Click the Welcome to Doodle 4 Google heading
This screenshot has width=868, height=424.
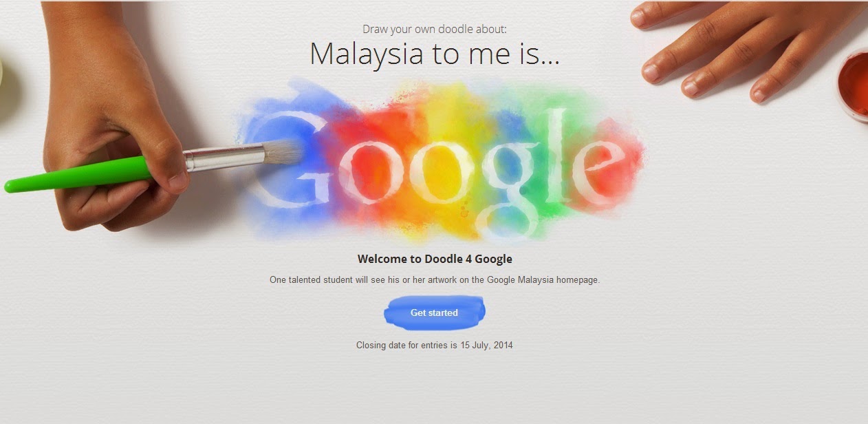coord(435,259)
